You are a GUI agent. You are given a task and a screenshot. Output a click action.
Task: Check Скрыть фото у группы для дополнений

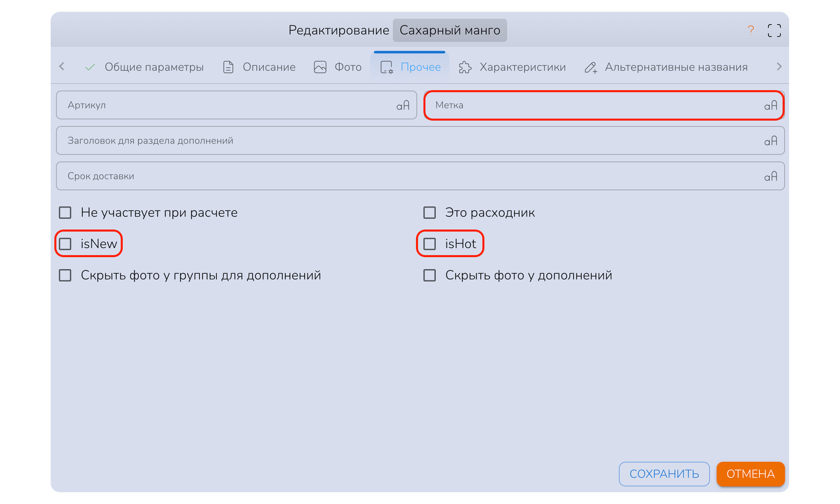click(65, 275)
